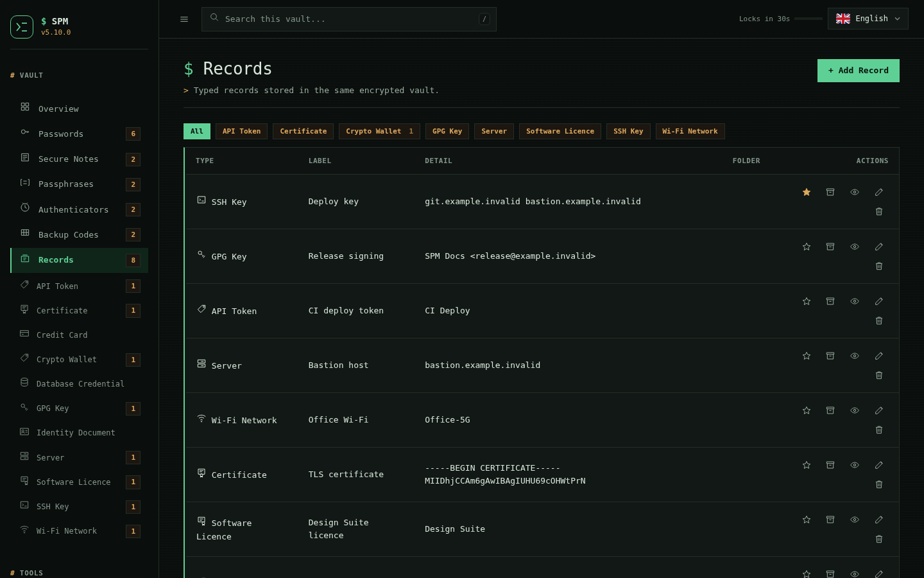Archive the Bastion host record
Screen dimensions: 924x578
click(830, 356)
